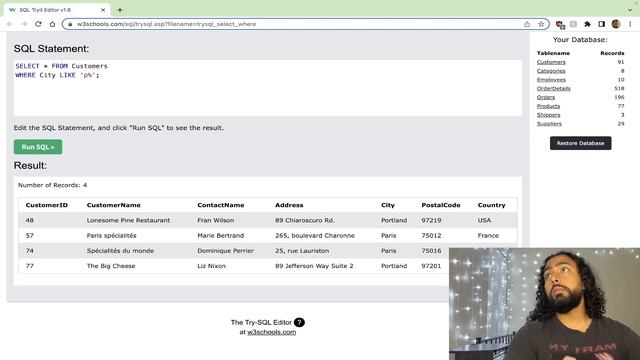Click postal code 97219
The image size is (640, 360).
point(431,220)
